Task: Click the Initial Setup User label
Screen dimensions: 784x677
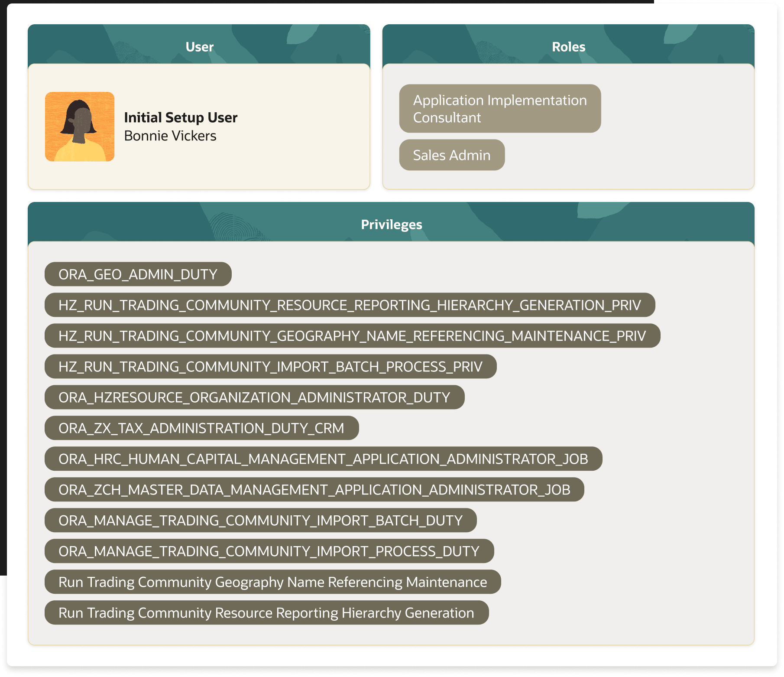Action: coord(180,117)
